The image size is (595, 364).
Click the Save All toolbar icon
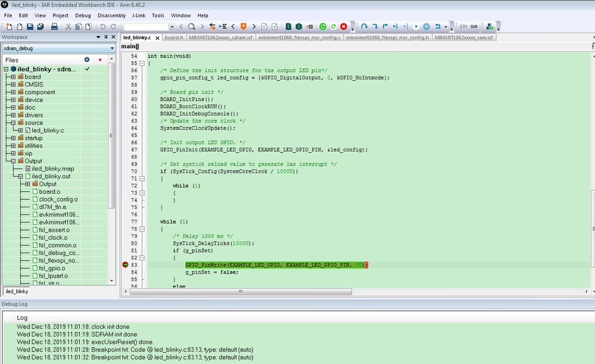[x=41, y=27]
